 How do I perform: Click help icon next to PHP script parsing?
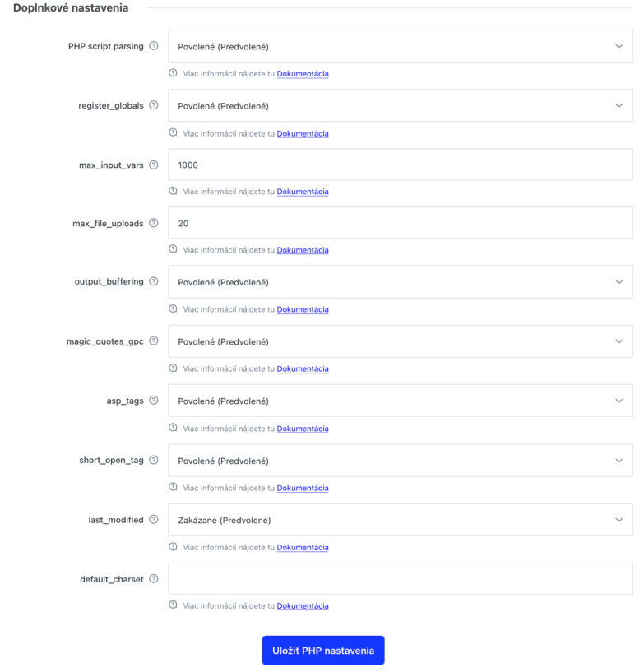pyautogui.click(x=154, y=46)
